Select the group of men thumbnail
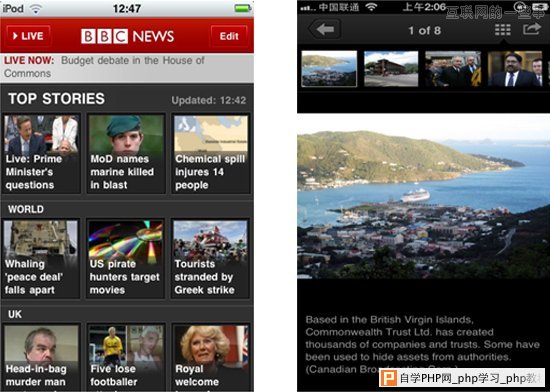 tap(453, 69)
